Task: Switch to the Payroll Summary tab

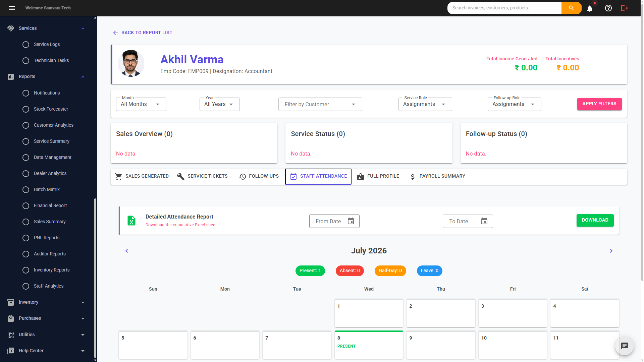Action: 438,176
